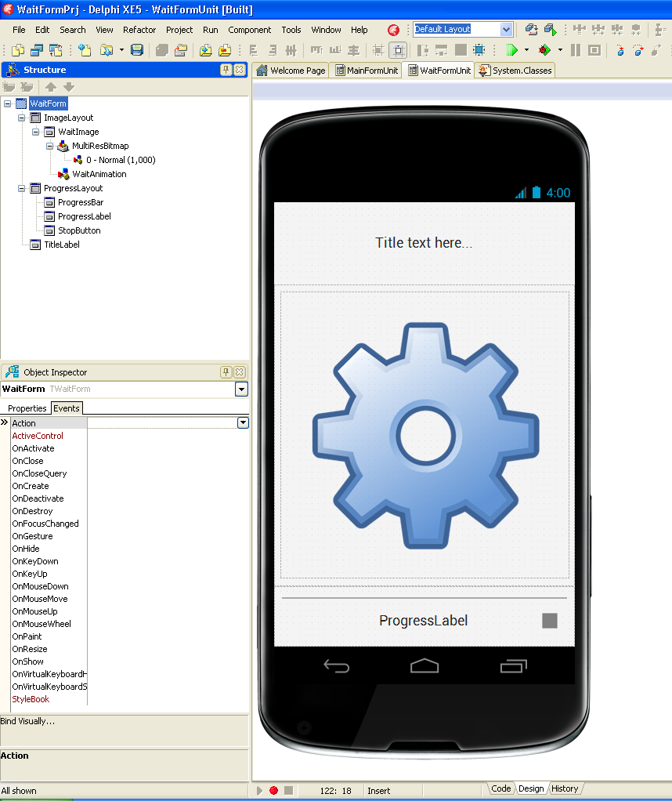Viewport: 672px width, 801px height.
Task: Click the Toggle Form/Unit toolbar icon
Action: pyautogui.click(x=56, y=50)
